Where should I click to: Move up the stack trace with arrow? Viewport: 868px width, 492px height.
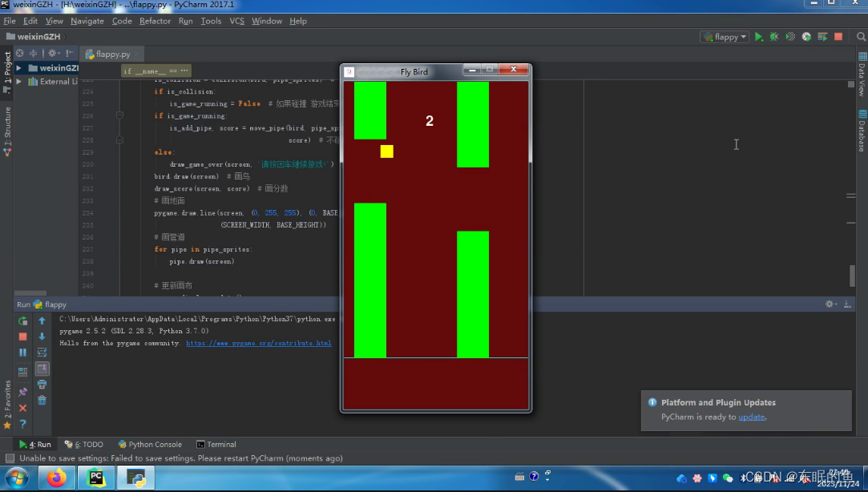[x=42, y=321]
